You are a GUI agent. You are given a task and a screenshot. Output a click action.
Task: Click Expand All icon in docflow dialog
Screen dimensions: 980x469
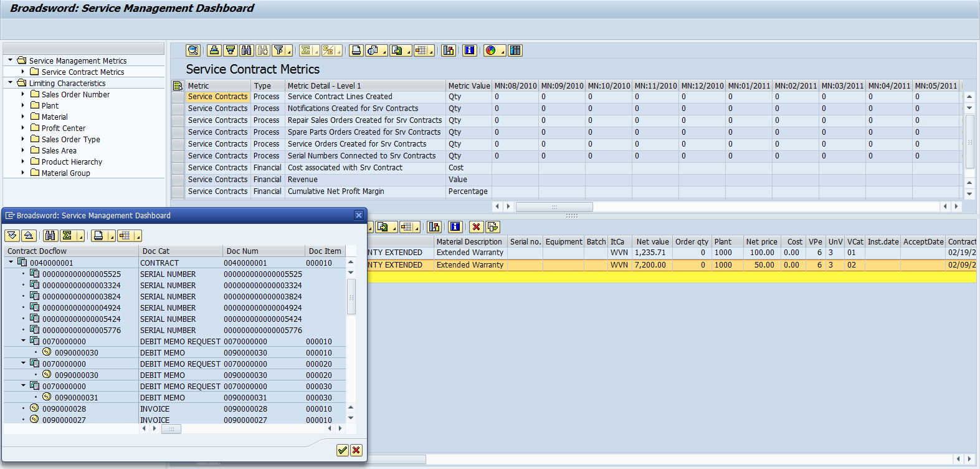pos(12,235)
